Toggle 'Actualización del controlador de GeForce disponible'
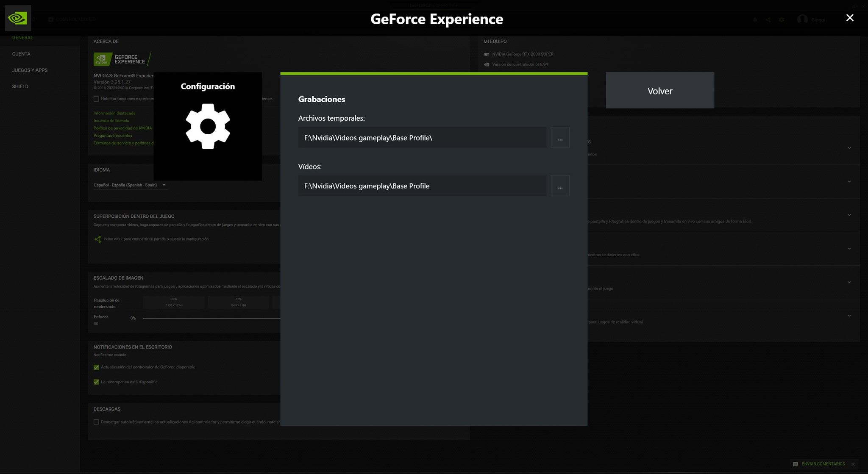Image resolution: width=868 pixels, height=474 pixels. (x=96, y=367)
